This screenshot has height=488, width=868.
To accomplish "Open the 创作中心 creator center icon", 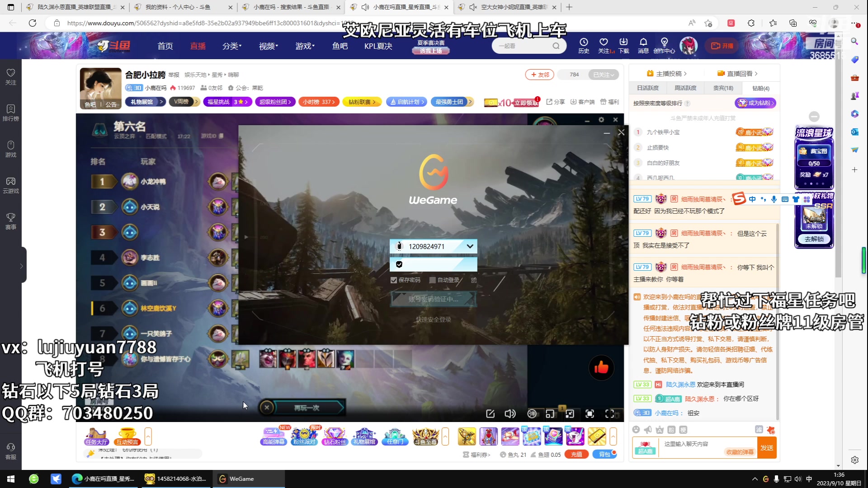I will click(664, 46).
